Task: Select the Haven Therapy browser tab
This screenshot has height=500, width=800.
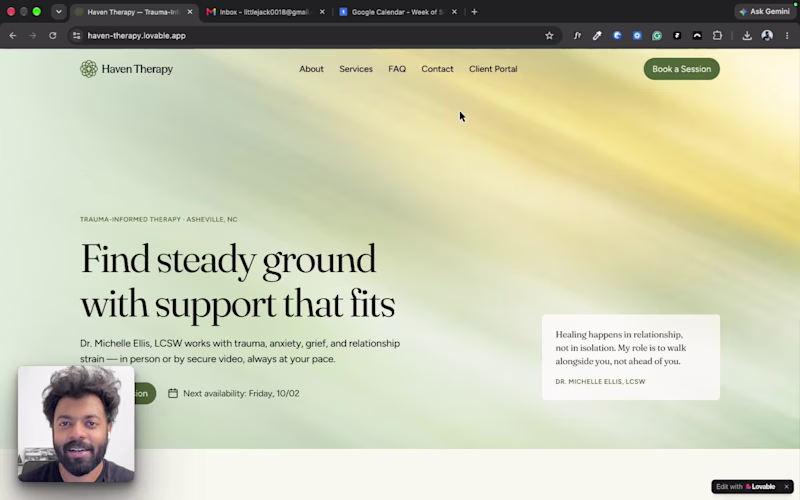Action: (x=134, y=12)
